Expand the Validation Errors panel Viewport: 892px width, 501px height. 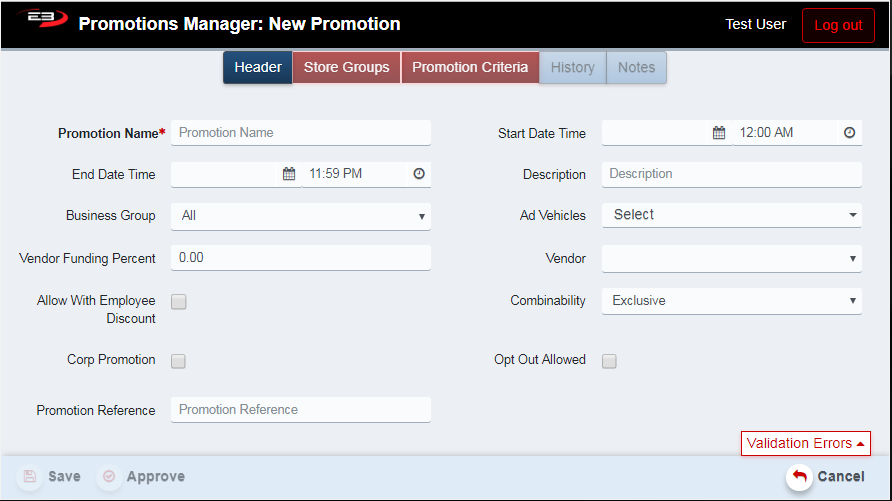click(x=805, y=444)
